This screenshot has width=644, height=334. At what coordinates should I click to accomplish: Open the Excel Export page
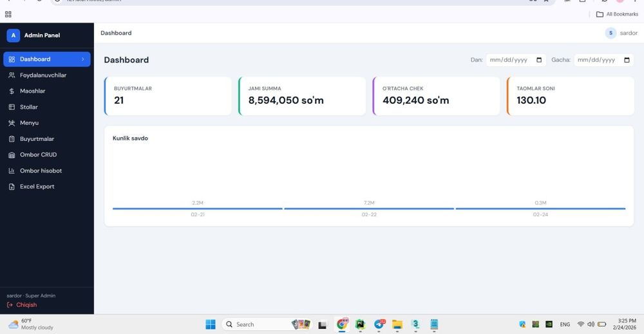coord(47,187)
